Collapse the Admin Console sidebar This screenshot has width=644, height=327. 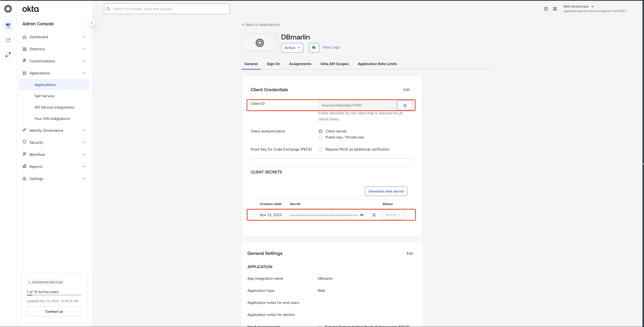click(x=92, y=23)
